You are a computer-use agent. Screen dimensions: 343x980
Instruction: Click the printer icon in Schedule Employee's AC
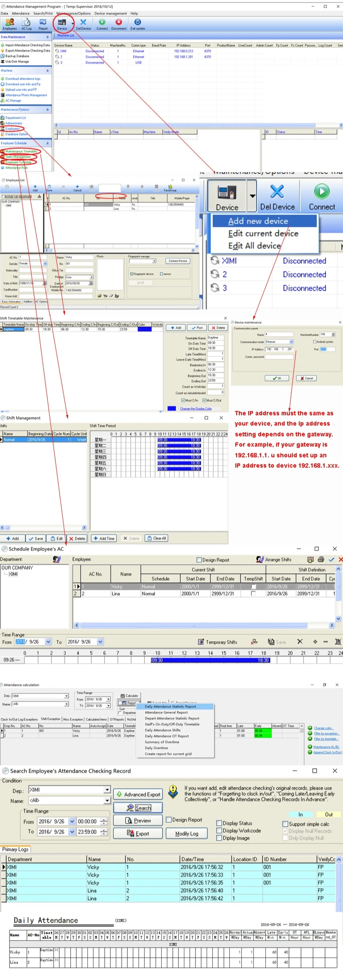pos(321,559)
